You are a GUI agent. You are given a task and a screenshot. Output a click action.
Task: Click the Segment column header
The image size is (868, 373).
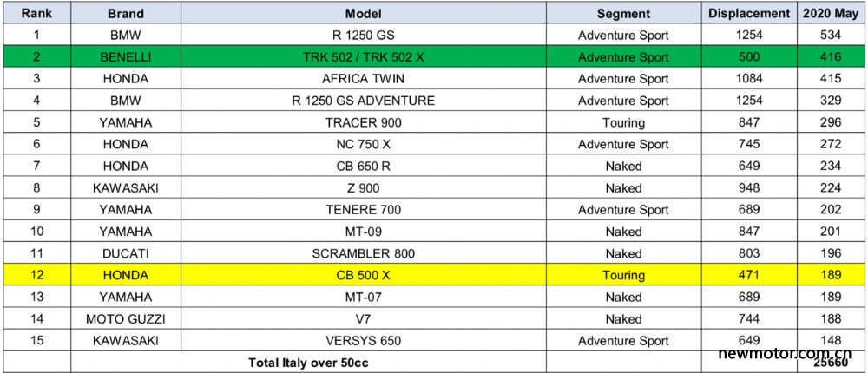coord(623,13)
